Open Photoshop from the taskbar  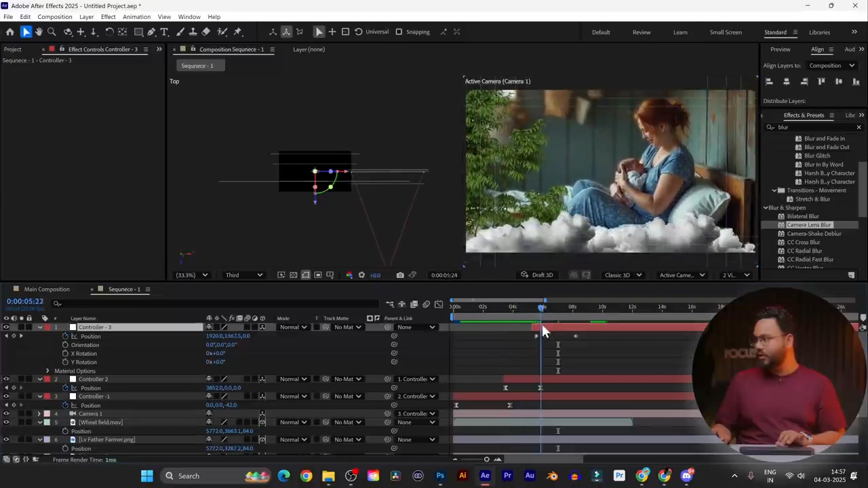(440, 476)
